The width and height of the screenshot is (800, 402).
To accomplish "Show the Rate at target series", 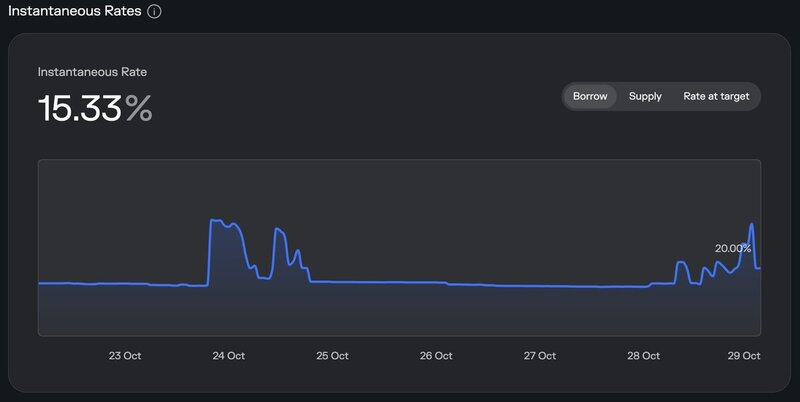I will click(716, 96).
